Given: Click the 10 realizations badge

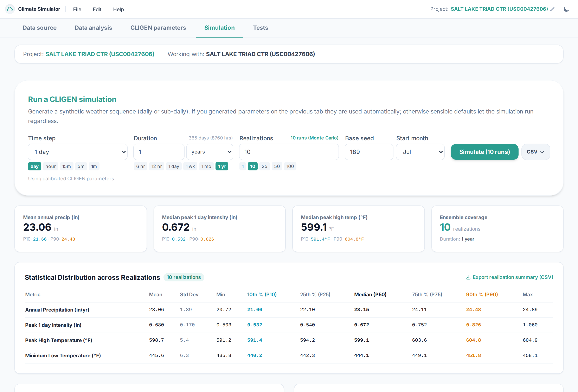Looking at the screenshot, I should [x=184, y=277].
